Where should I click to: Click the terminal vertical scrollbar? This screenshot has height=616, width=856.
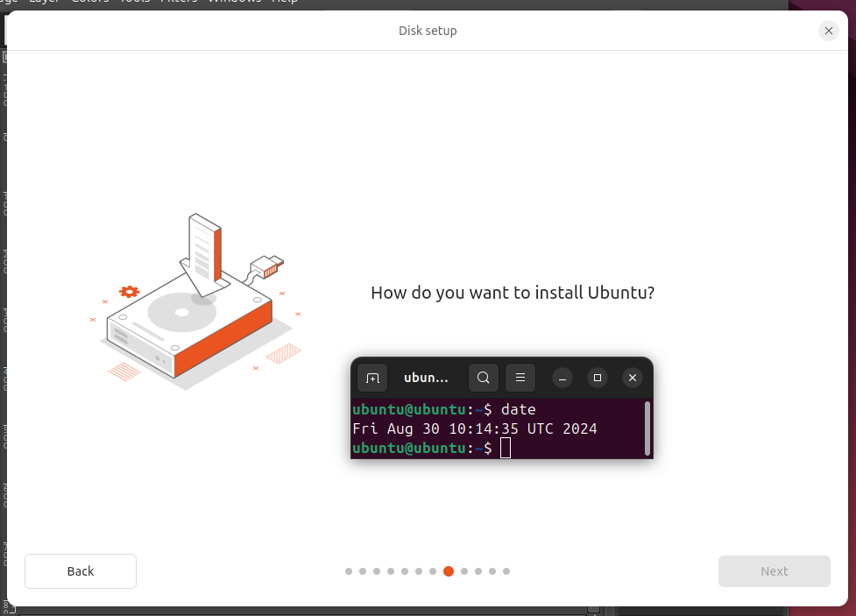point(647,428)
